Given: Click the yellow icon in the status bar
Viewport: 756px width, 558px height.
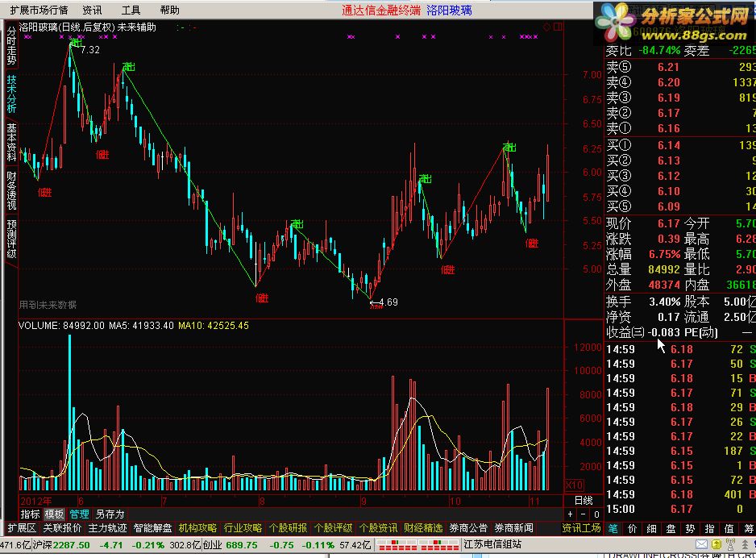Looking at the screenshot, I should (x=717, y=544).
